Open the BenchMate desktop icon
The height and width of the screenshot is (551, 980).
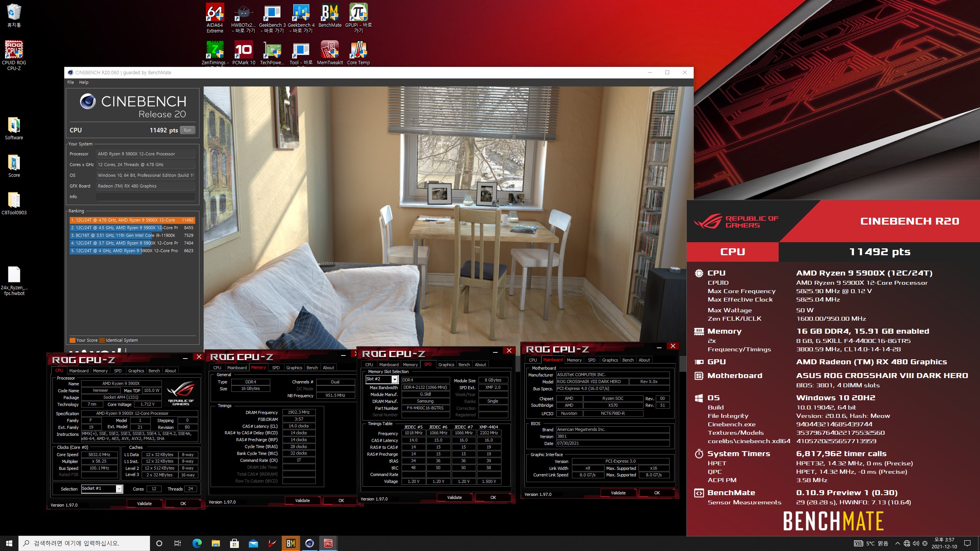coord(330,15)
